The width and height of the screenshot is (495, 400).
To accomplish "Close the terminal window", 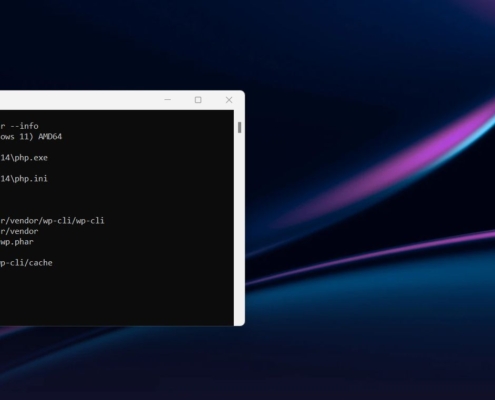I will [229, 100].
